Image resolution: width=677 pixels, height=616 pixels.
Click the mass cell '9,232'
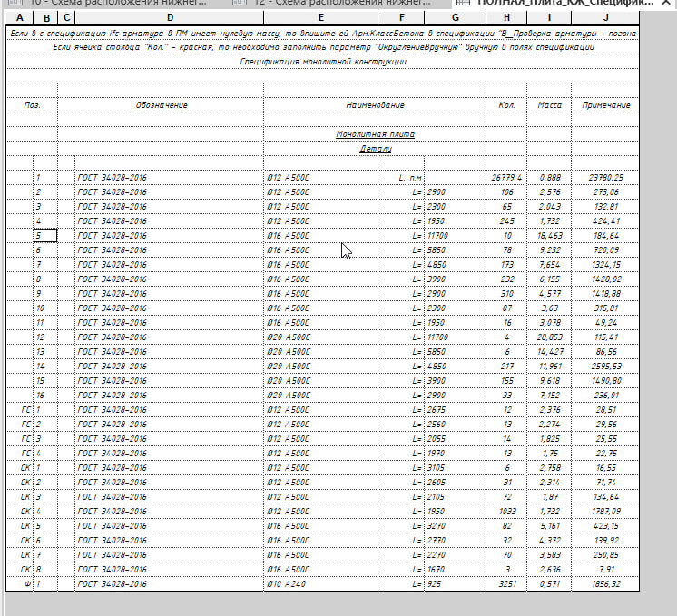coord(549,250)
